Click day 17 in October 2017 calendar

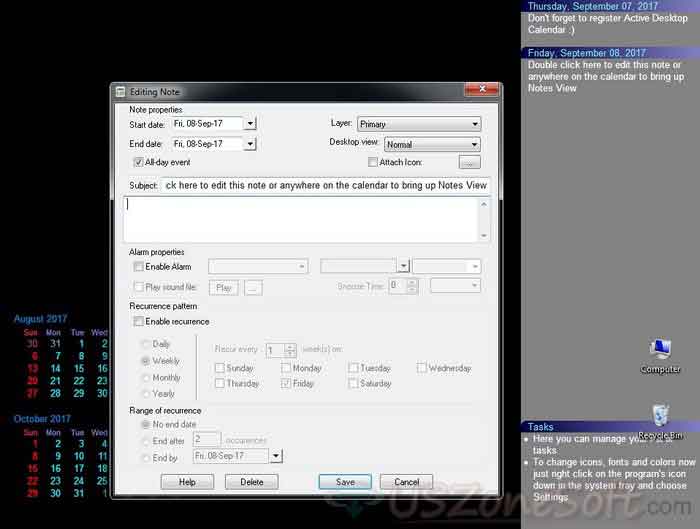79,468
